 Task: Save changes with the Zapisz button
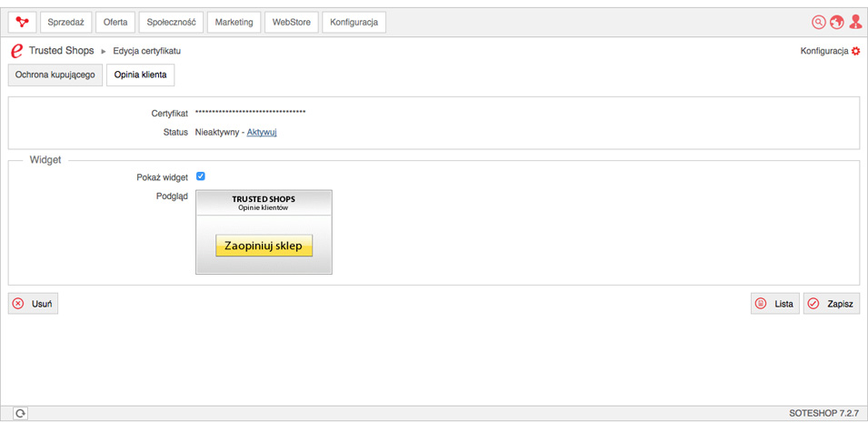[x=832, y=304]
